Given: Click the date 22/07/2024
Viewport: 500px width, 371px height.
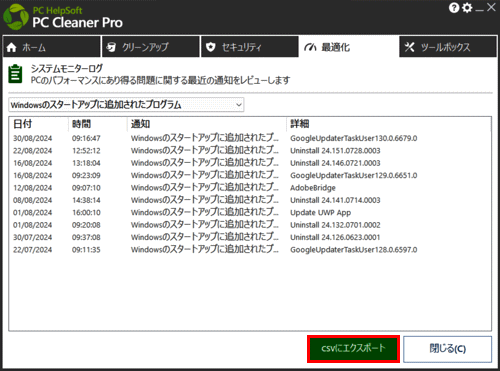Looking at the screenshot, I should 33,250.
